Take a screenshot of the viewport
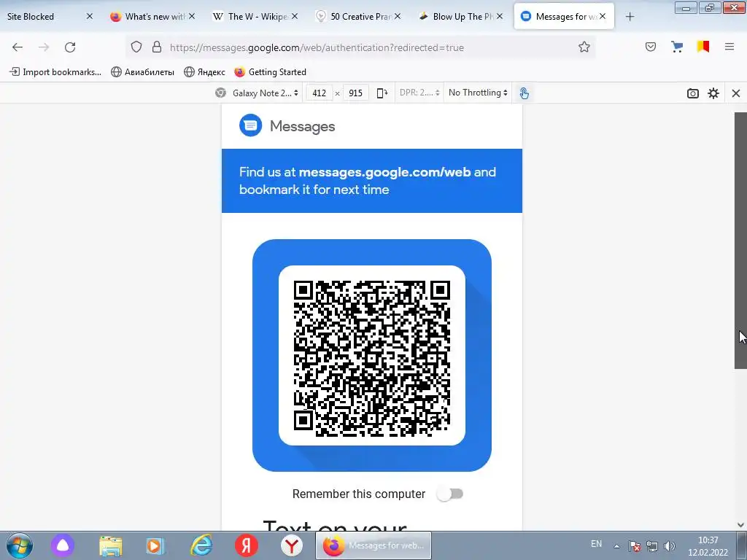Image resolution: width=747 pixels, height=560 pixels. click(x=693, y=93)
